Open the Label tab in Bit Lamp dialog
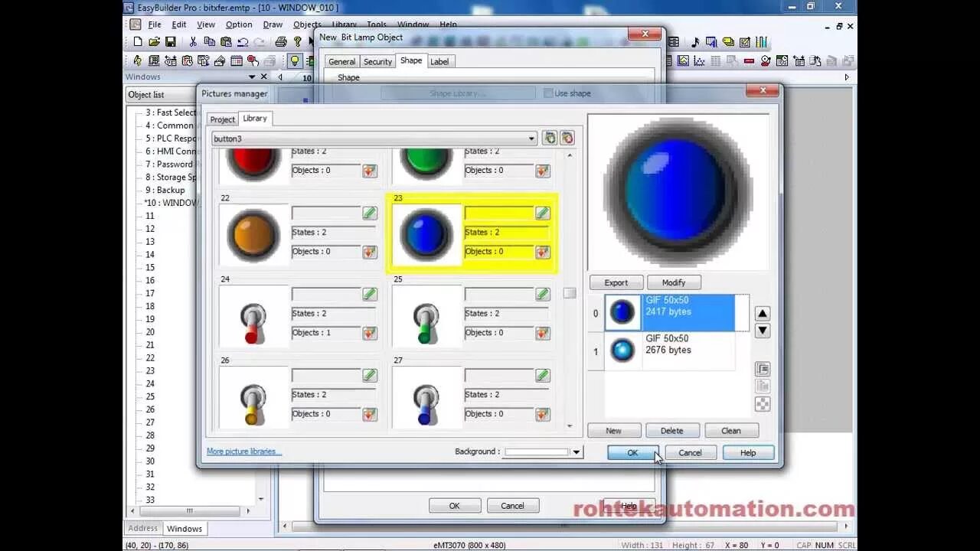The height and width of the screenshot is (551, 980). tap(439, 61)
